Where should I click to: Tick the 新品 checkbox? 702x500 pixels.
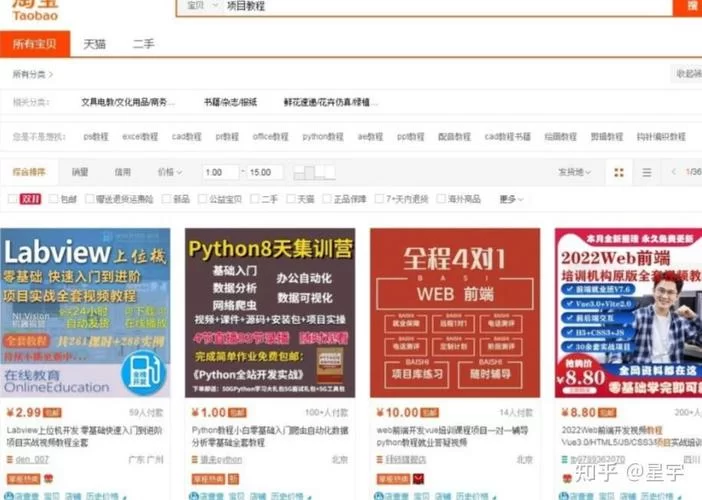167,199
